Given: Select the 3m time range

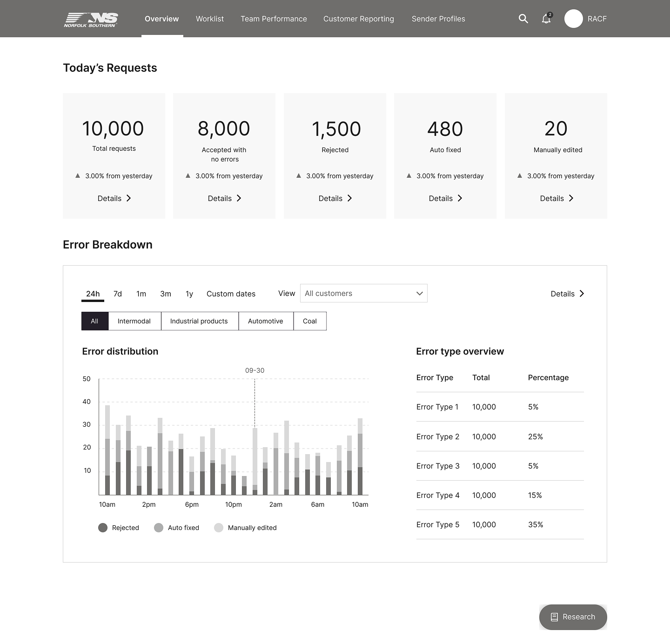Looking at the screenshot, I should coord(166,294).
